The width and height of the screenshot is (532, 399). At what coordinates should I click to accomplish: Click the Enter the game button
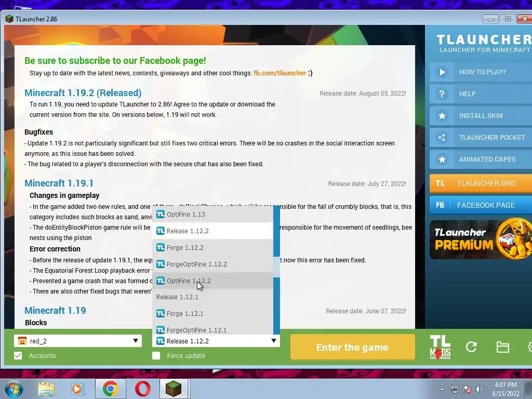[x=353, y=347]
